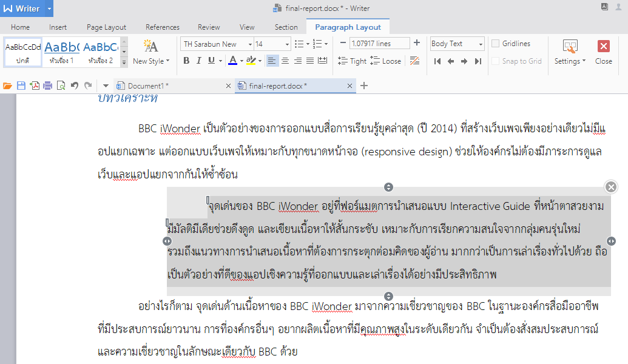Go to the previous paragraph
Screen dimensions: 628x364
point(451,61)
